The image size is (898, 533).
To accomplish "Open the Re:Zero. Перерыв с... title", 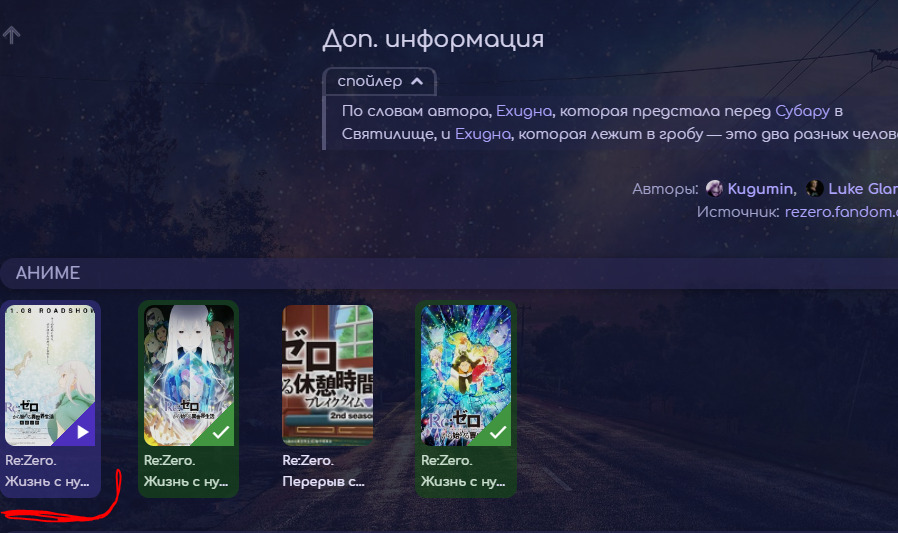I will [x=323, y=471].
